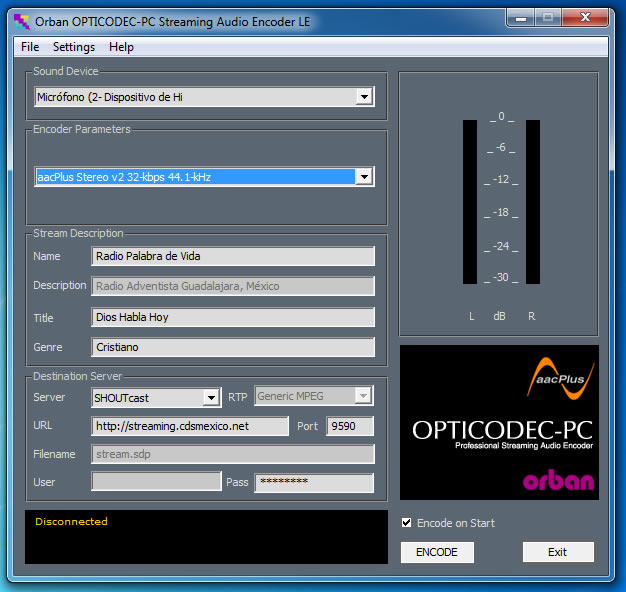Click the stream Name input field

pyautogui.click(x=233, y=256)
